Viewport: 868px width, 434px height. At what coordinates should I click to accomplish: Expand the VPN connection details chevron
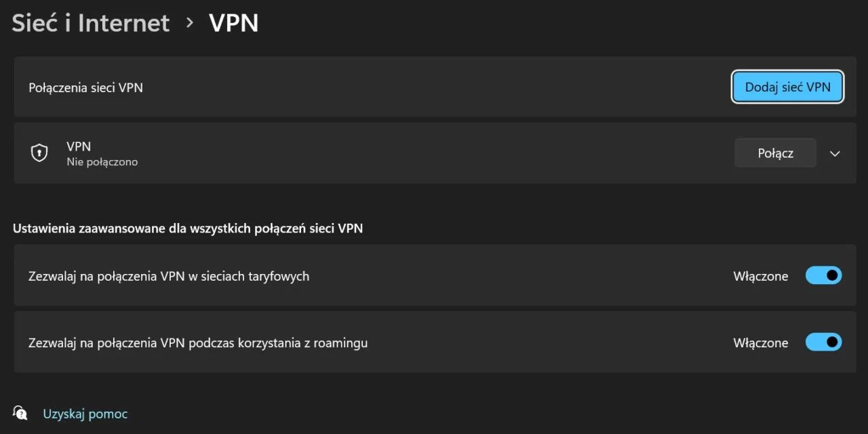tap(835, 153)
